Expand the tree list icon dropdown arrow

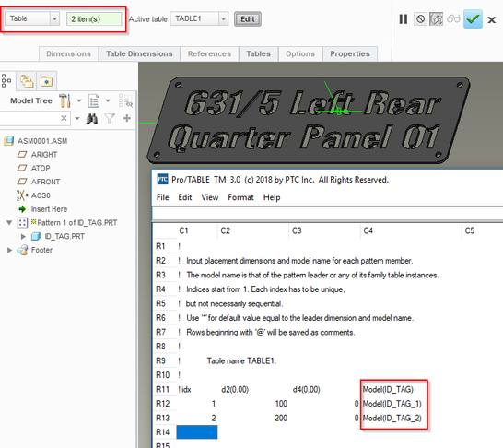(x=108, y=100)
